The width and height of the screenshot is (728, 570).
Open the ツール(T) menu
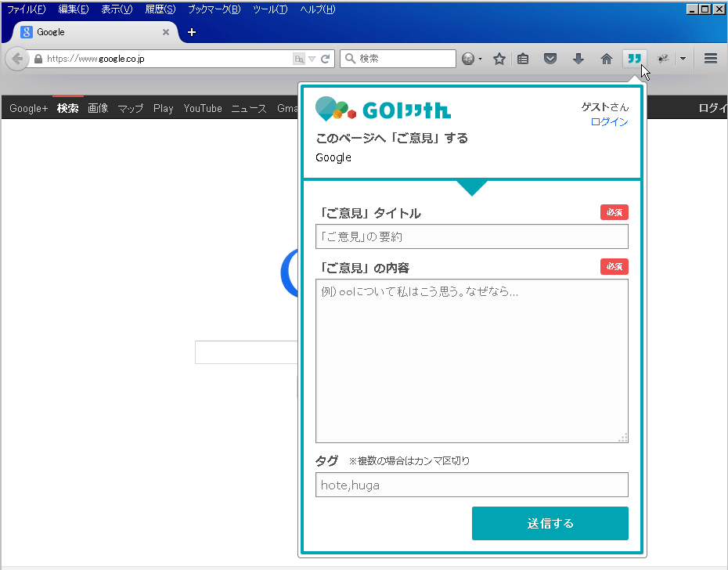point(270,9)
